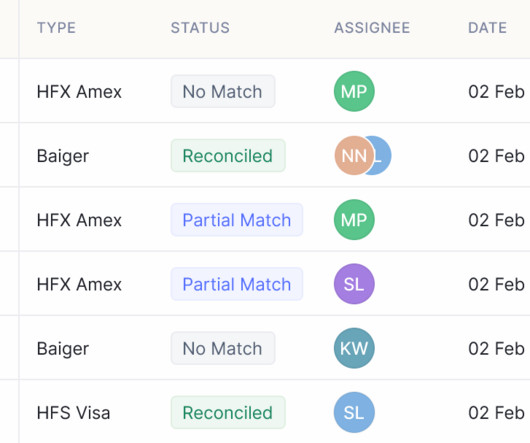Viewport: 530px width, 443px height.
Task: Click the NN assignee avatar
Action: (354, 155)
